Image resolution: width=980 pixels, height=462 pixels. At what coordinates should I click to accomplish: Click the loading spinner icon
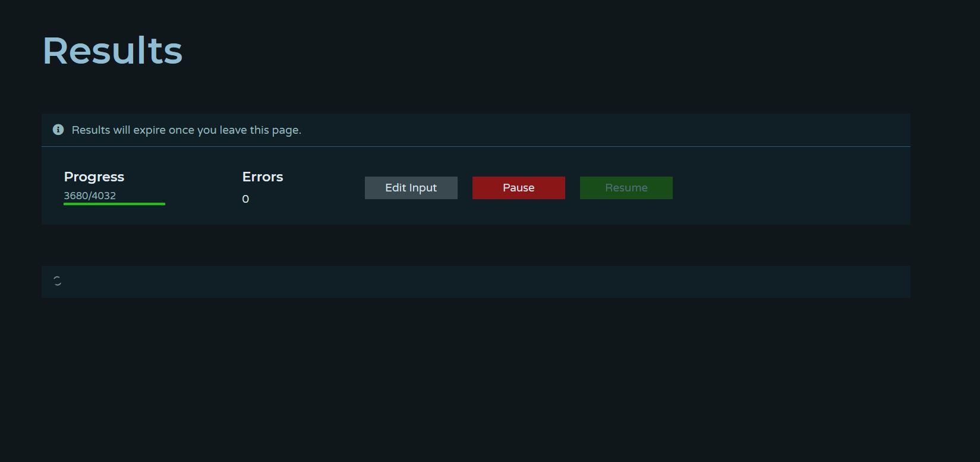pos(57,281)
